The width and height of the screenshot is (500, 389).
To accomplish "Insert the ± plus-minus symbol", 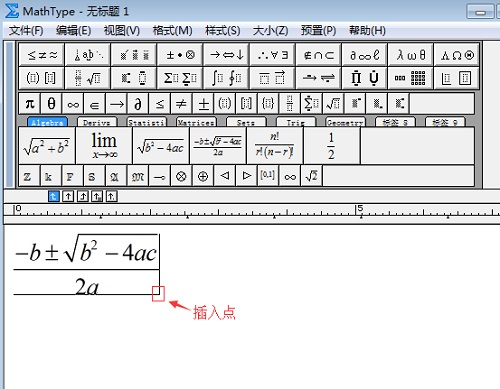I will (x=203, y=104).
